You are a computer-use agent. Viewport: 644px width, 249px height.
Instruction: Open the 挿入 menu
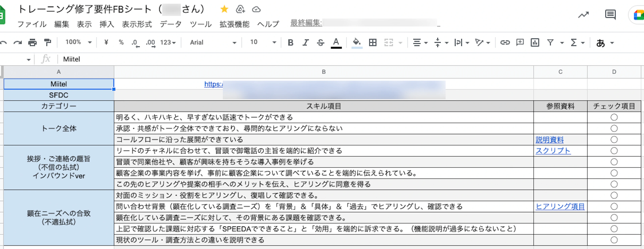(x=107, y=24)
